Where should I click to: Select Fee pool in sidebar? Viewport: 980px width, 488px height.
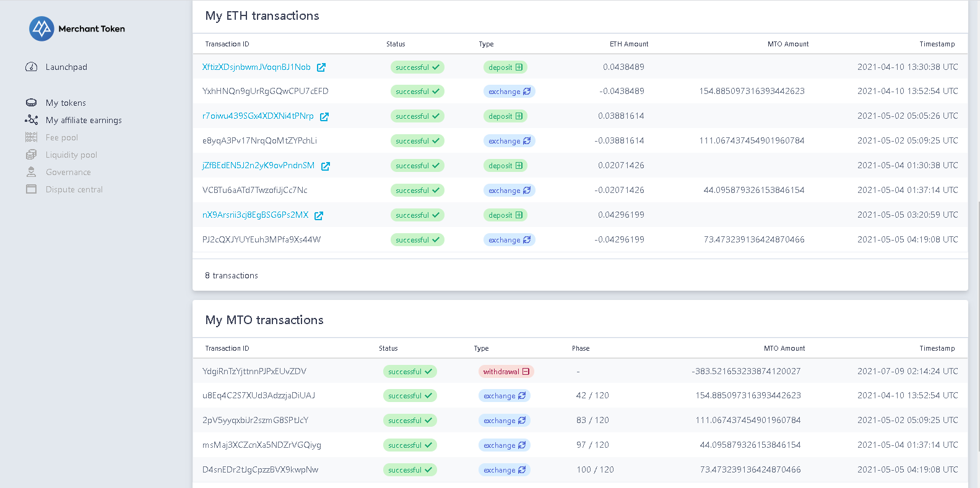tap(62, 137)
